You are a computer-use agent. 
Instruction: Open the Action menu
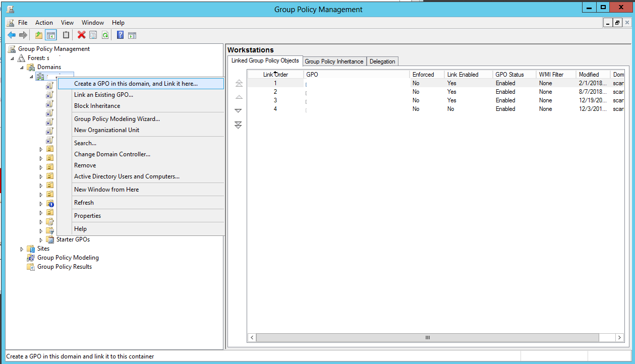click(x=44, y=23)
